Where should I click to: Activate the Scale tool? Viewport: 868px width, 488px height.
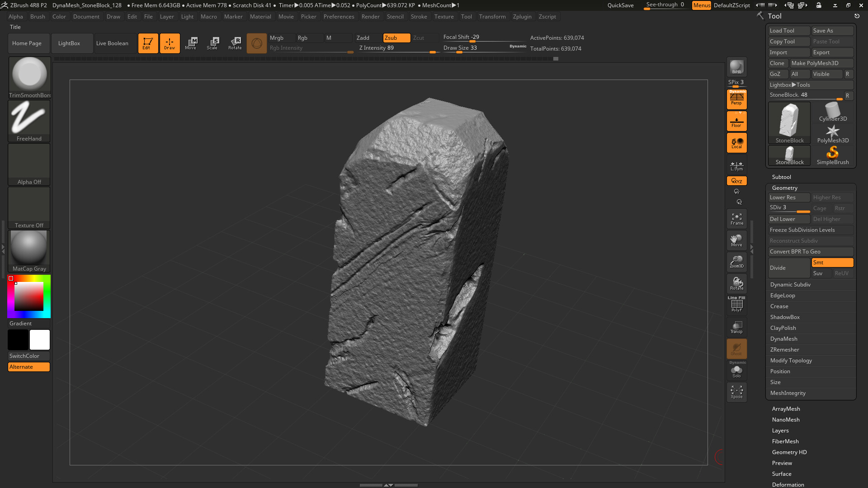point(212,43)
